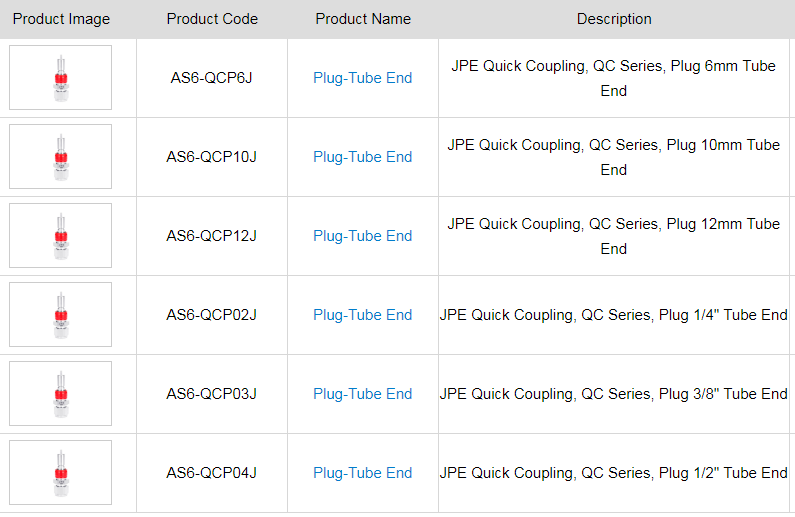This screenshot has height=517, width=795.
Task: Click product image for AS6-QCP6J
Action: click(61, 78)
